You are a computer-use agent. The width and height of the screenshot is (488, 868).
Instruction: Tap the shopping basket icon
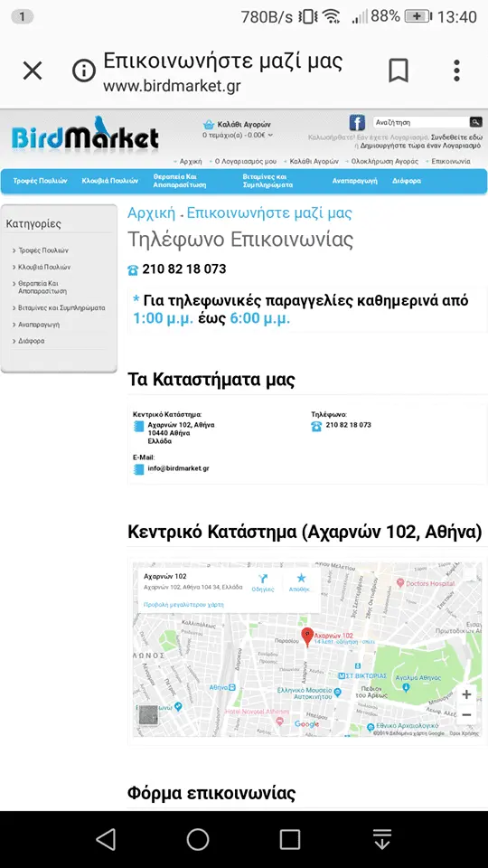pos(209,125)
